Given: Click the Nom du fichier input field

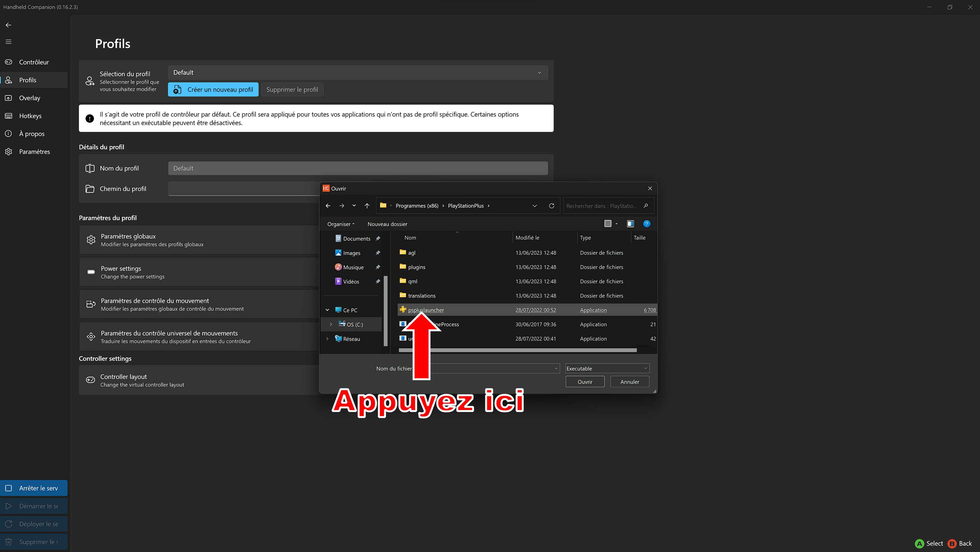Looking at the screenshot, I should pyautogui.click(x=491, y=368).
